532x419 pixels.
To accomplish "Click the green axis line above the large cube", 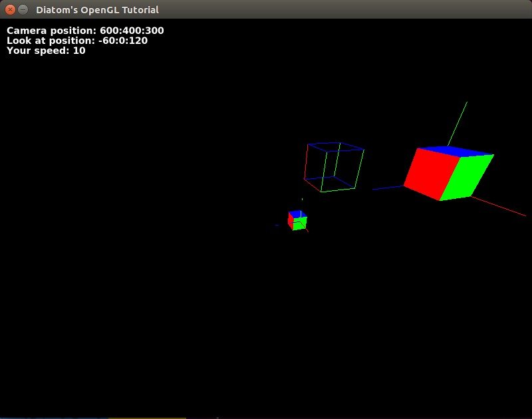I will [458, 123].
